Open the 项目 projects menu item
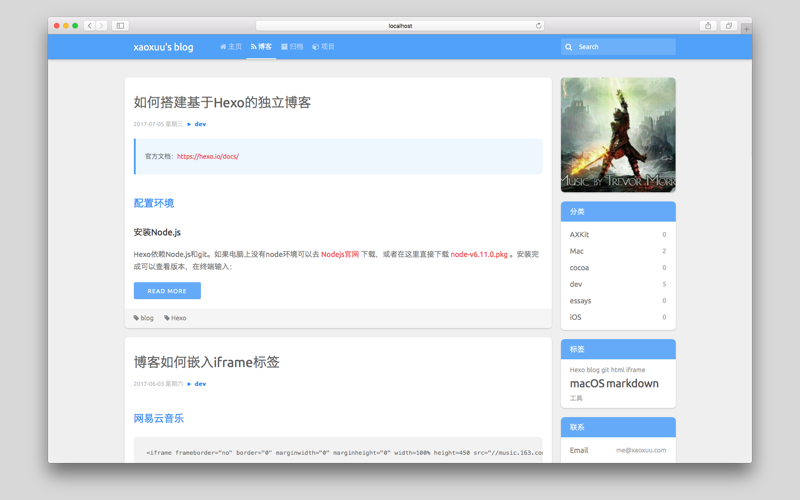Viewport: 800px width, 500px height. (323, 46)
